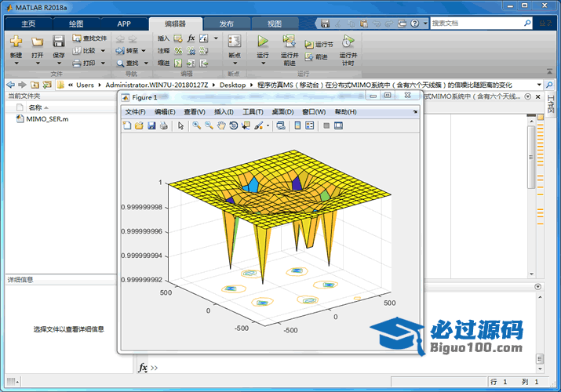The height and width of the screenshot is (392, 561).
Task: Toggle the Insert Colorbar icon
Action: coord(297,125)
